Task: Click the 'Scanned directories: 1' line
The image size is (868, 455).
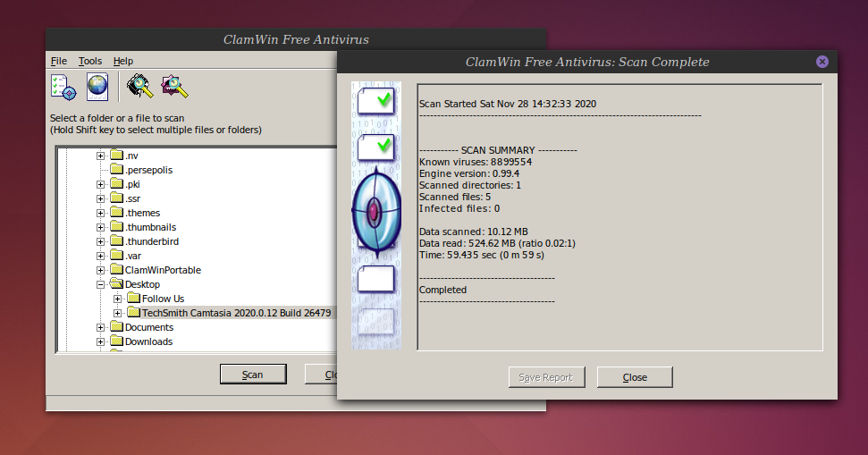Action: tap(470, 185)
